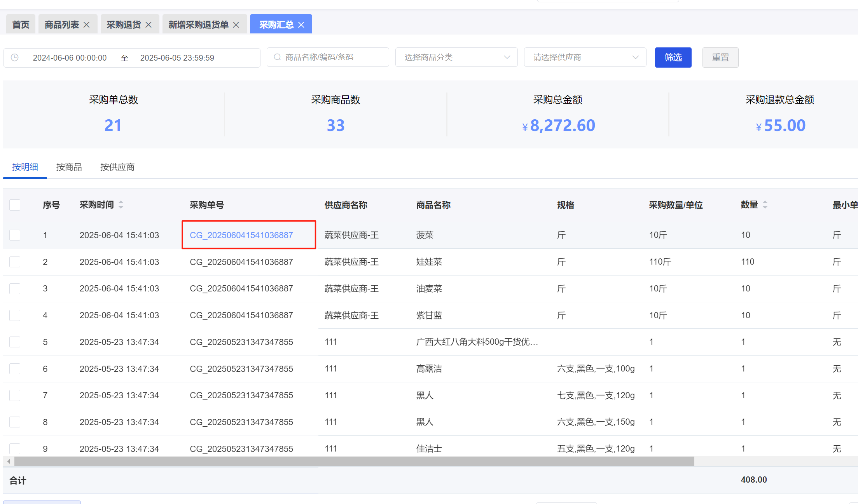Screen dimensions: 858x504
Task: Switch to the 按供应商 tab
Action: click(x=117, y=167)
